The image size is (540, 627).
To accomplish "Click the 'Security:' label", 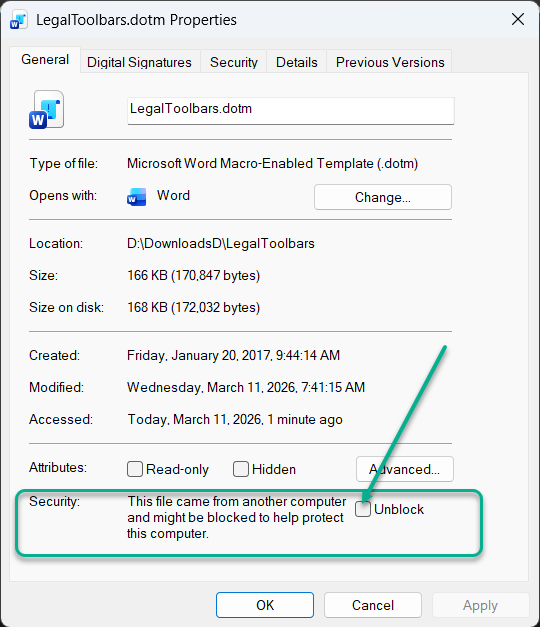I will pos(54,501).
